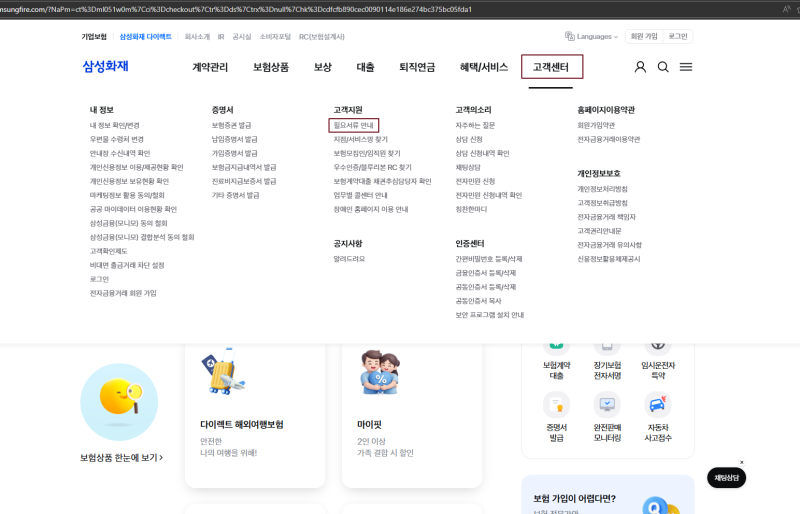The width and height of the screenshot is (800, 514).
Task: Open 칭찬한마디 link
Action: tap(471, 209)
